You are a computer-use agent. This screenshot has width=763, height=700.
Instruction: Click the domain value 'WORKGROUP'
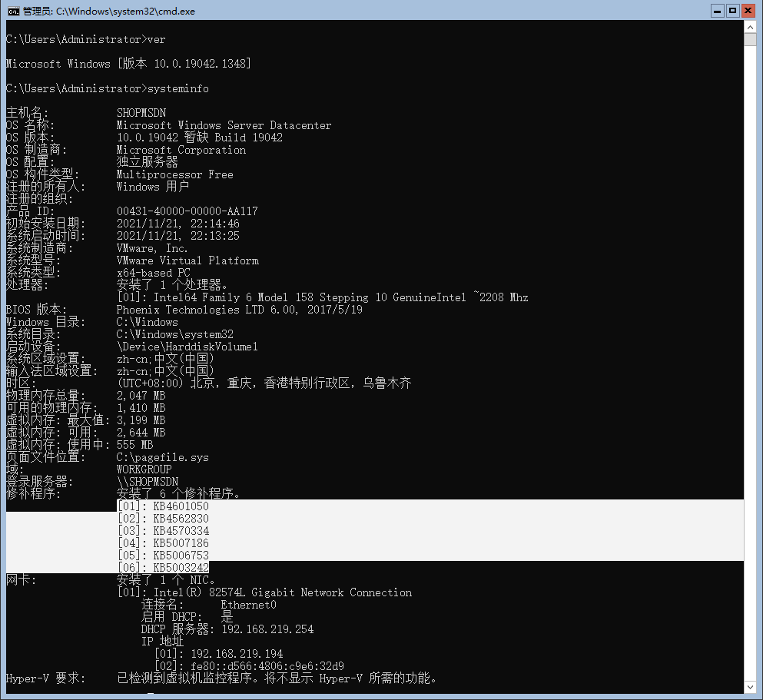[144, 469]
